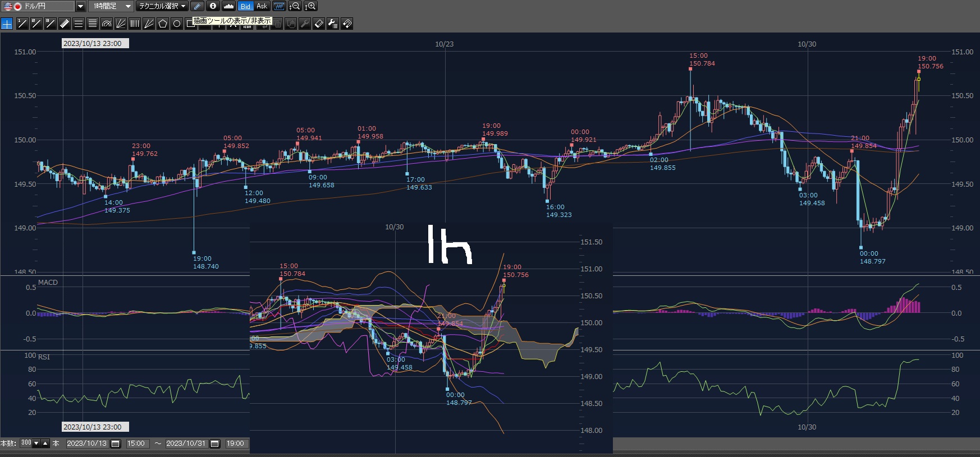The height and width of the screenshot is (457, 980).
Task: Select the vertical lines drawing tool
Action: click(x=135, y=24)
